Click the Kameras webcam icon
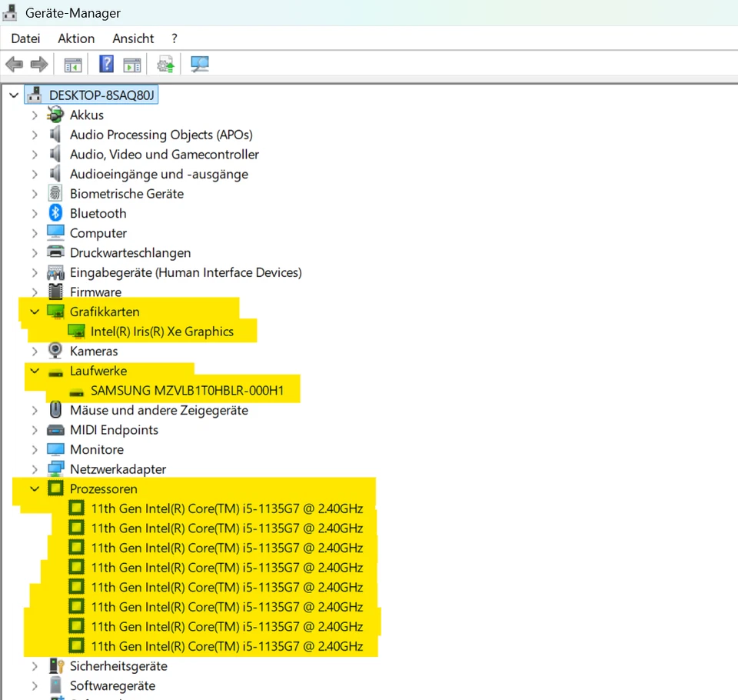The width and height of the screenshot is (738, 700). click(55, 351)
